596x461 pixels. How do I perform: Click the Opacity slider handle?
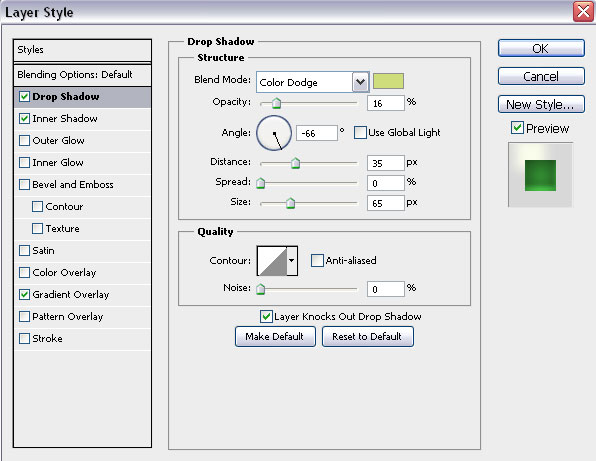pos(276,103)
